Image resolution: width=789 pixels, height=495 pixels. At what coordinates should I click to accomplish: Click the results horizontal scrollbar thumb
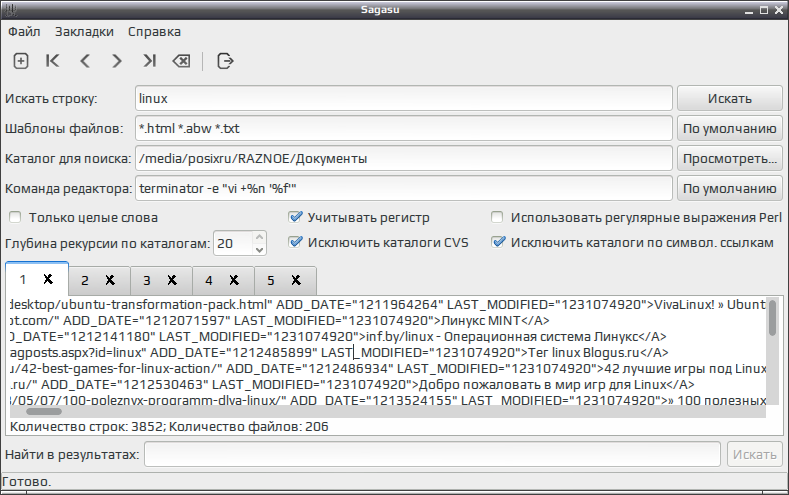[x=44, y=411]
